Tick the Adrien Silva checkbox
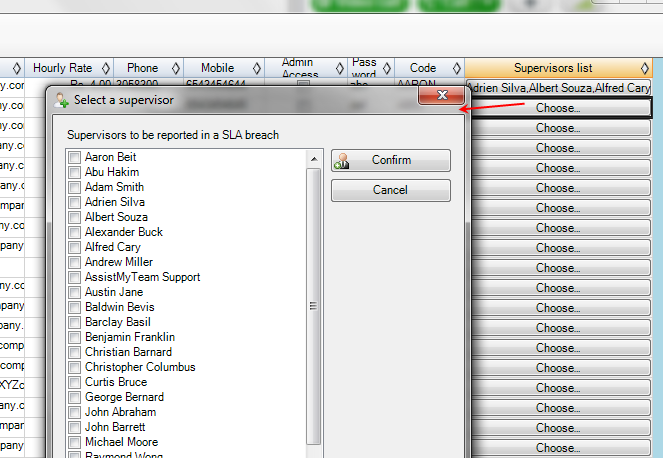This screenshot has height=458, width=663. tap(74, 202)
